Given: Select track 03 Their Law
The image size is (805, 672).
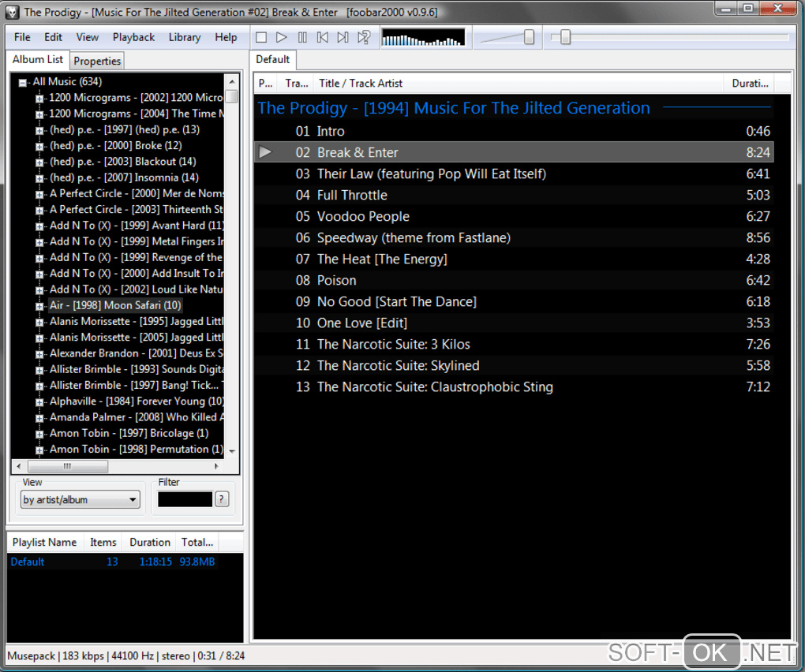Looking at the screenshot, I should click(514, 174).
